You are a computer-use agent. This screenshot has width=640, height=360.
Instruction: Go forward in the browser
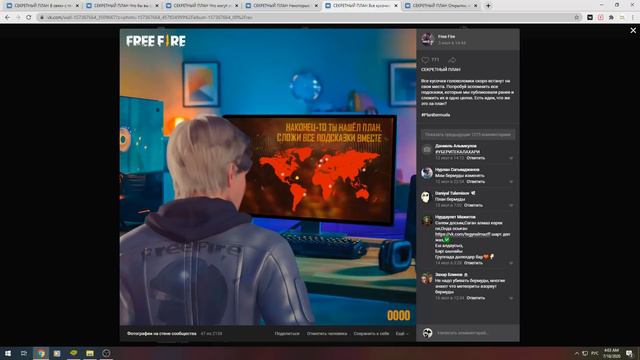18,17
